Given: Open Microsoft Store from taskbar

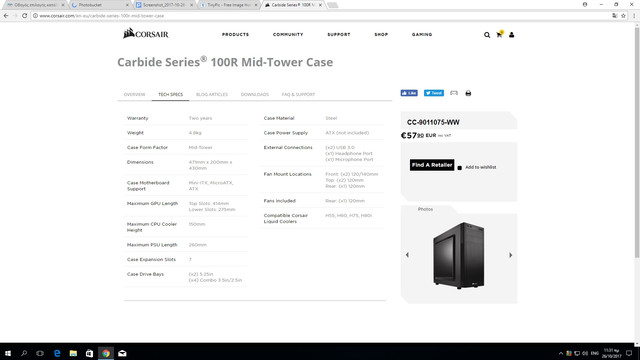Looking at the screenshot, I should pos(89,353).
